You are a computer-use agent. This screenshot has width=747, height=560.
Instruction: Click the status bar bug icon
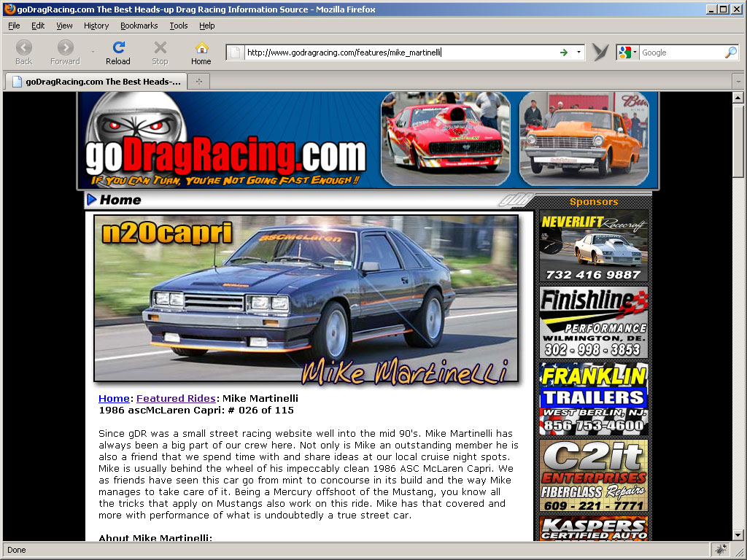(x=721, y=550)
